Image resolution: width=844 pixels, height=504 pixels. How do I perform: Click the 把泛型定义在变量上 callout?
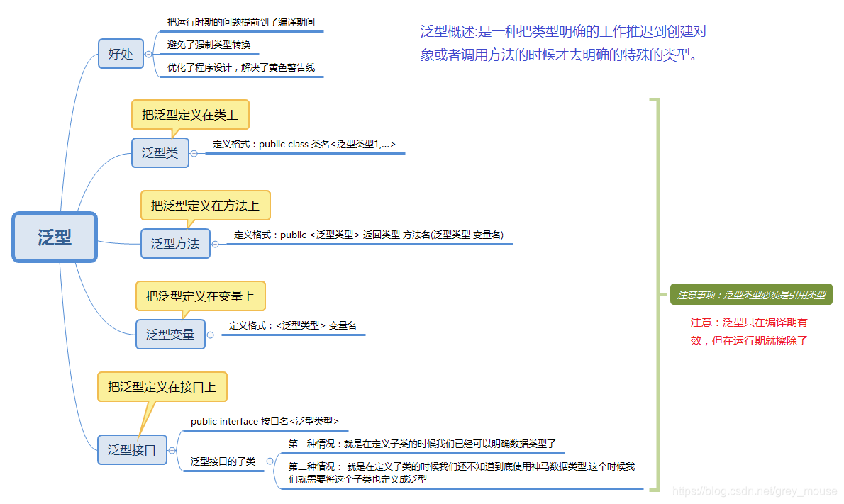tap(200, 296)
